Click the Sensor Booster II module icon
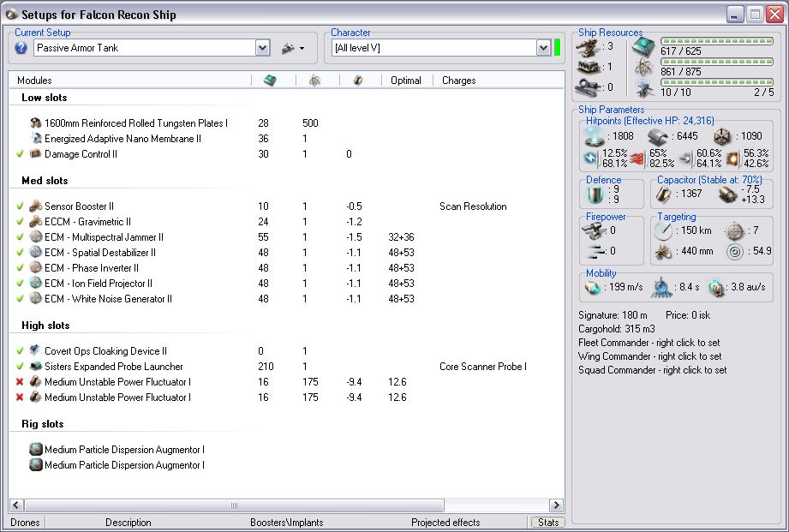 click(x=36, y=206)
